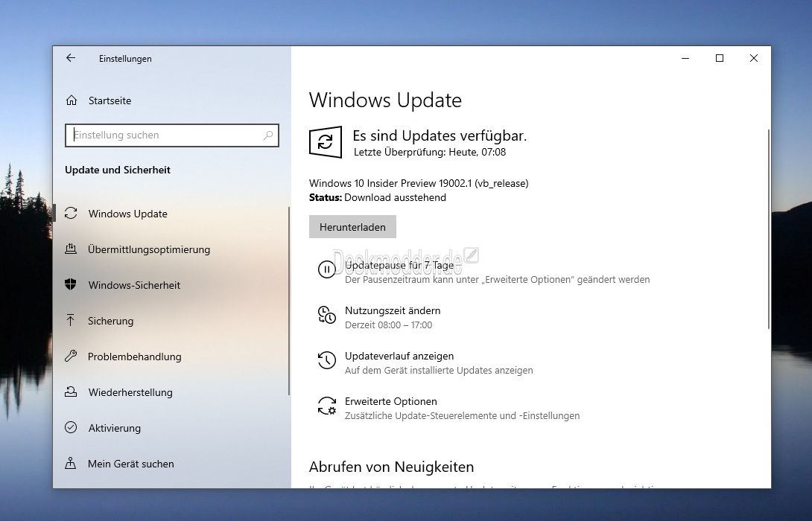
Task: Click the Übermittlungsoptimierung sidebar icon
Action: 72,249
